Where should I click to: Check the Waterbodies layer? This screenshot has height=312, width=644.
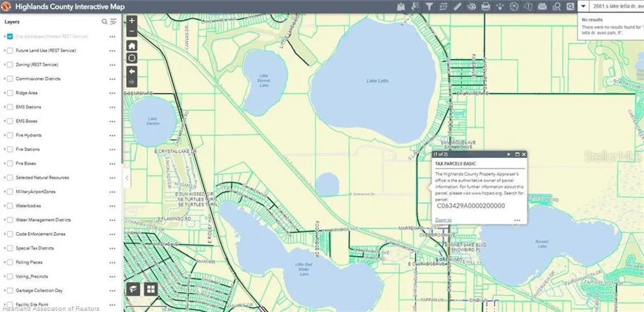[10, 205]
